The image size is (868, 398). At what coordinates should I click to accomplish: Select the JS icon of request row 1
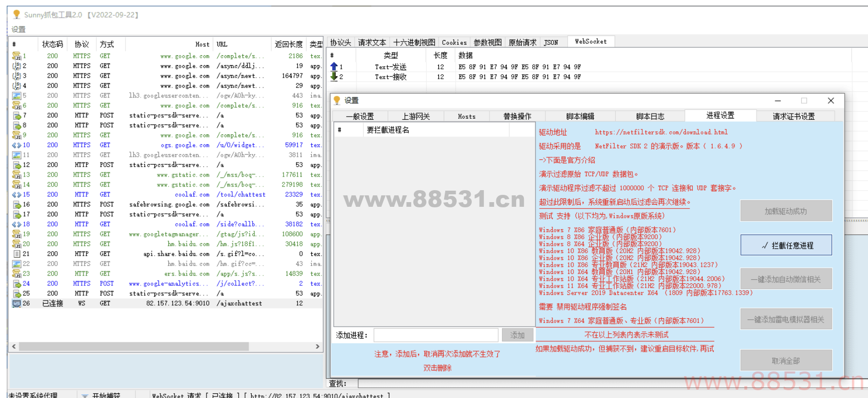click(16, 56)
